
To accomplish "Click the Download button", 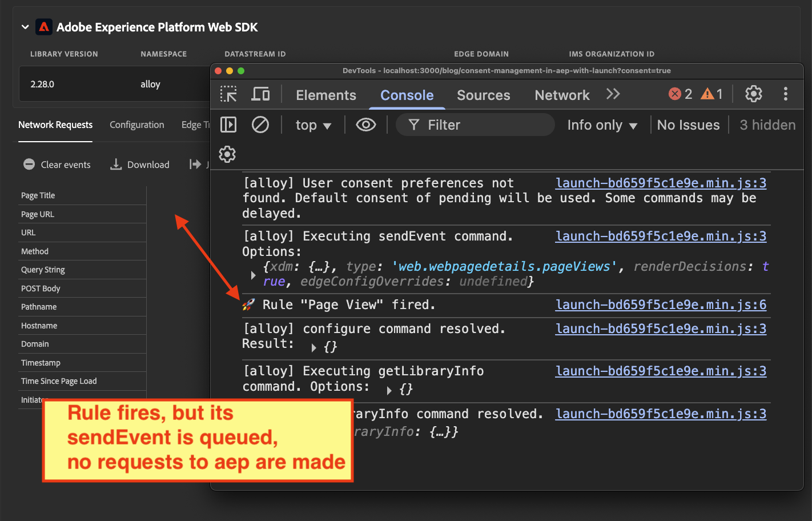I will (140, 165).
